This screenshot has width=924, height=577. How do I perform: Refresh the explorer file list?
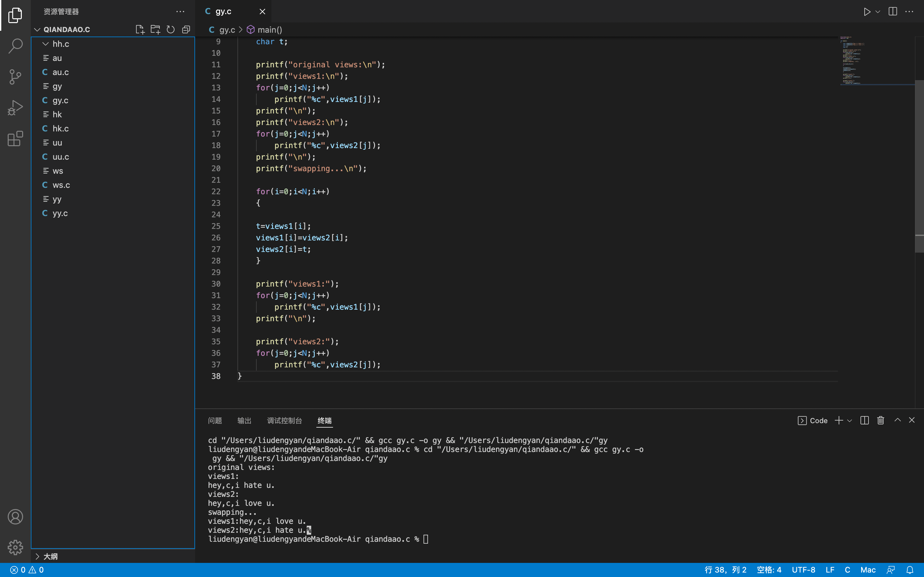click(x=171, y=29)
